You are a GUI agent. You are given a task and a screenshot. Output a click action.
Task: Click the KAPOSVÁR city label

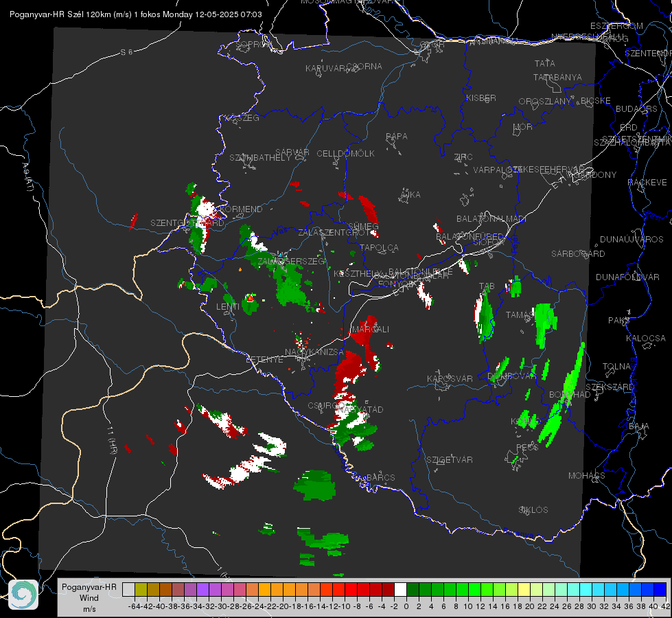pyautogui.click(x=450, y=378)
